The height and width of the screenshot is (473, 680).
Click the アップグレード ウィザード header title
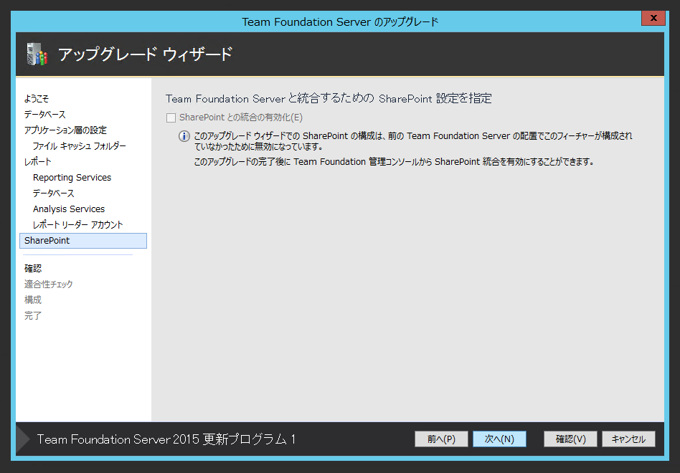[x=145, y=54]
